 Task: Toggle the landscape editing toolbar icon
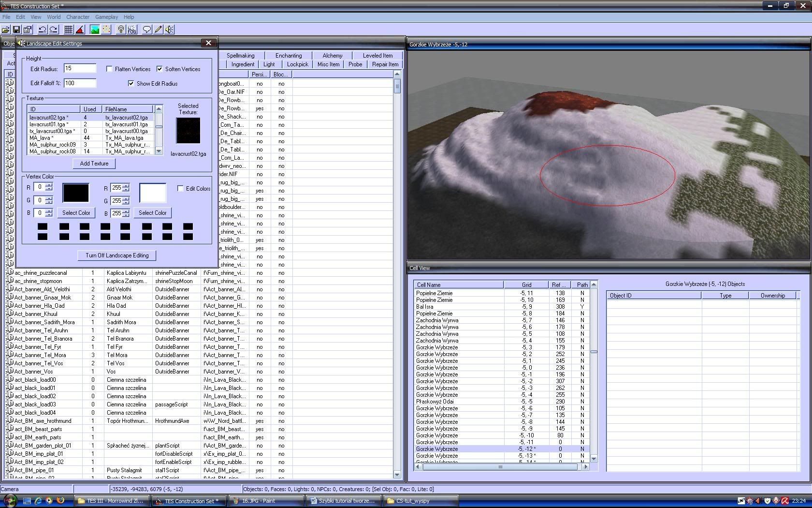point(95,30)
